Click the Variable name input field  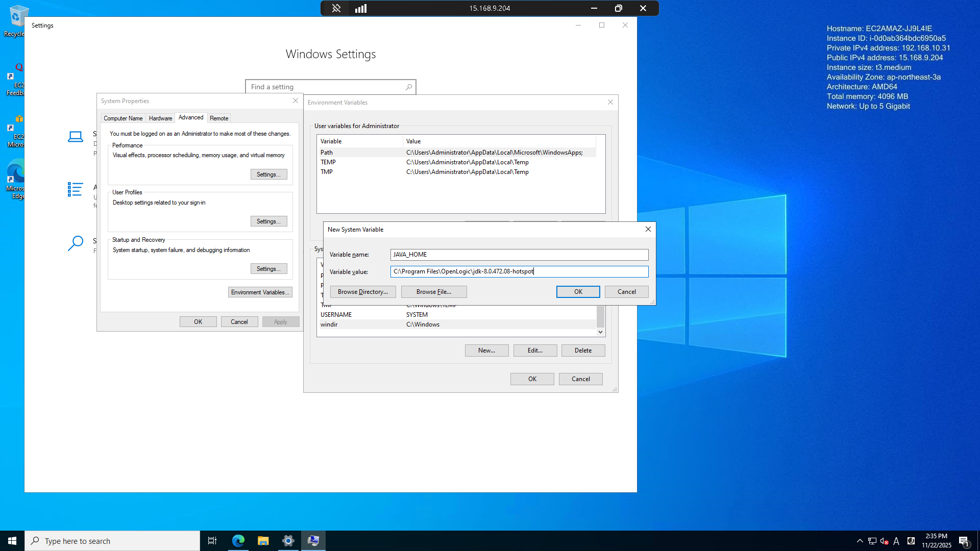519,255
